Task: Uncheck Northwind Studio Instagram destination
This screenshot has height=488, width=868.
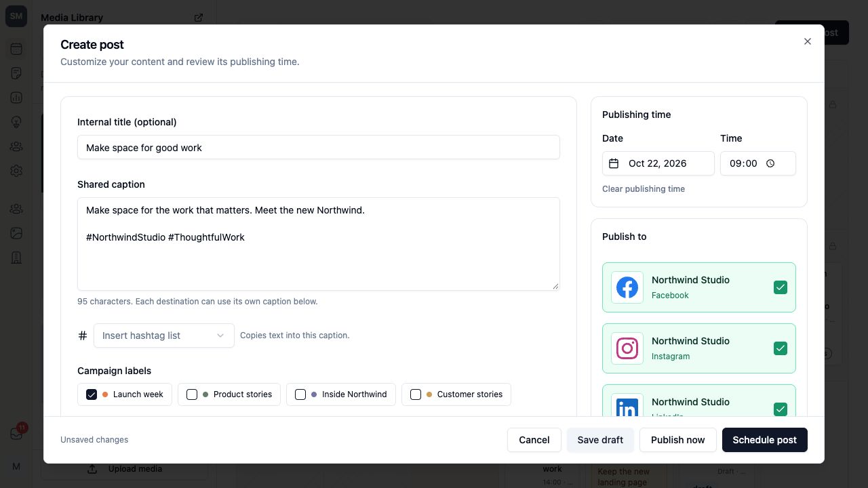Action: pos(781,348)
